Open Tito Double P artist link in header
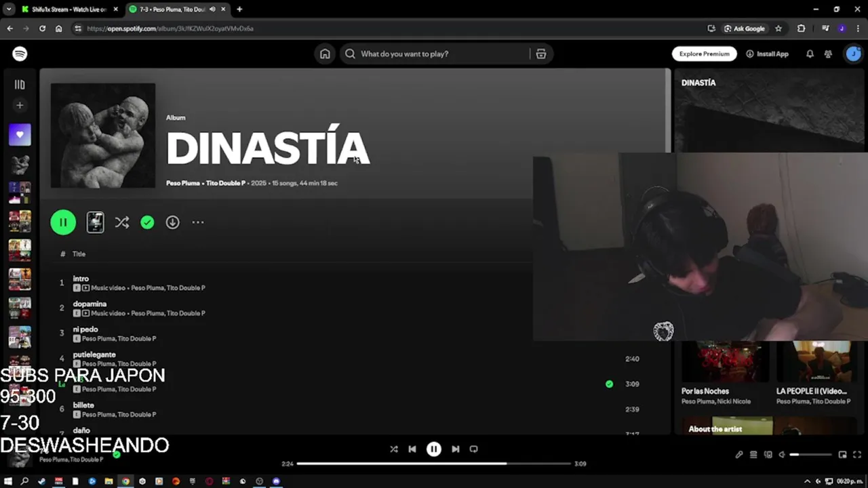Image resolution: width=868 pixels, height=488 pixels. pos(226,183)
